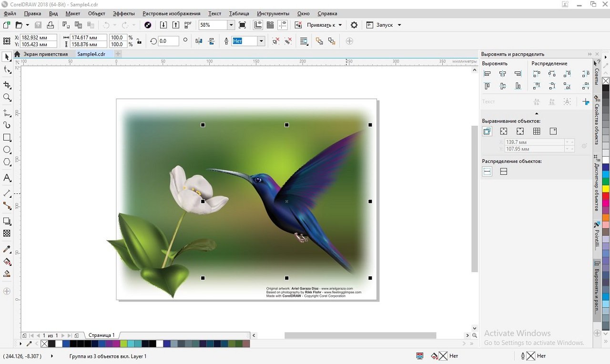Image resolution: width=610 pixels, height=364 pixels.
Task: Open the Options gear icon
Action: point(354,25)
